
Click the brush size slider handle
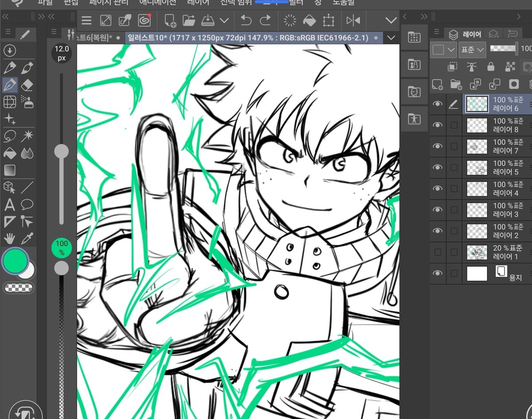61,151
